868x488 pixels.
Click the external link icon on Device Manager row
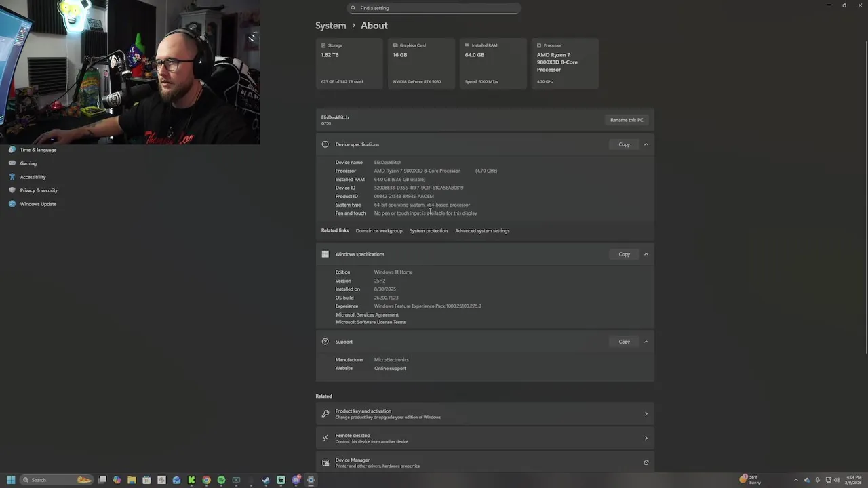click(646, 462)
